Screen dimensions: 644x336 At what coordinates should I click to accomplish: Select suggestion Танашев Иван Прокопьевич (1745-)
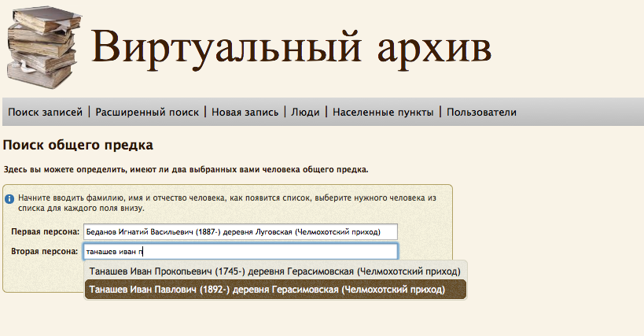pos(275,271)
